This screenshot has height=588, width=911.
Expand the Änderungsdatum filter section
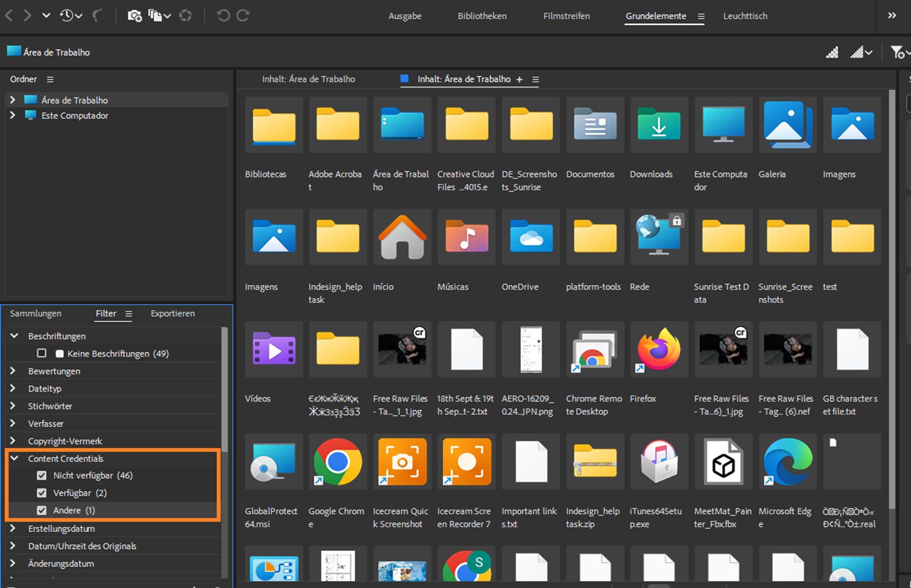13,564
